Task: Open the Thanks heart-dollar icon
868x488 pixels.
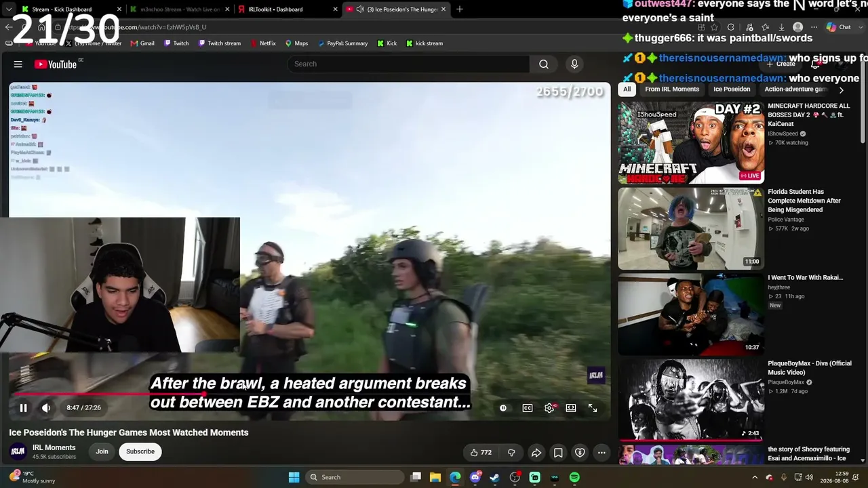Action: coord(580,453)
